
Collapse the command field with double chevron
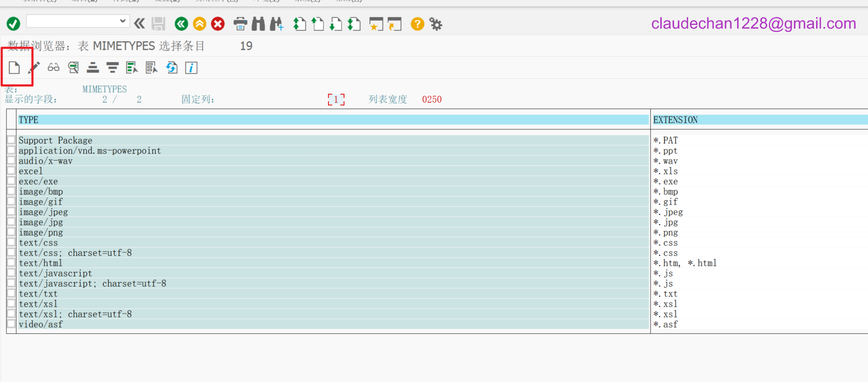pos(139,23)
